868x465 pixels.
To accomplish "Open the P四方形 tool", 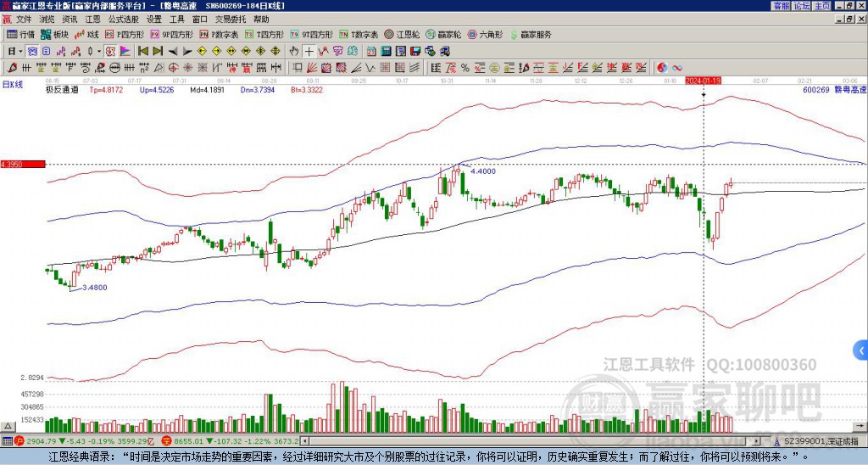I will 125,34.
